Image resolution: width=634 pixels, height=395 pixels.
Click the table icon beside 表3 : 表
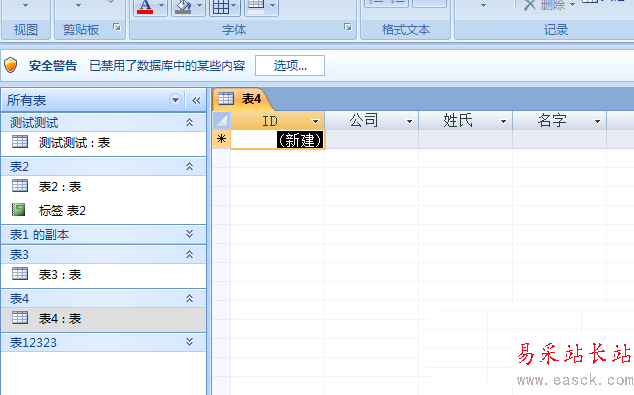point(20,274)
